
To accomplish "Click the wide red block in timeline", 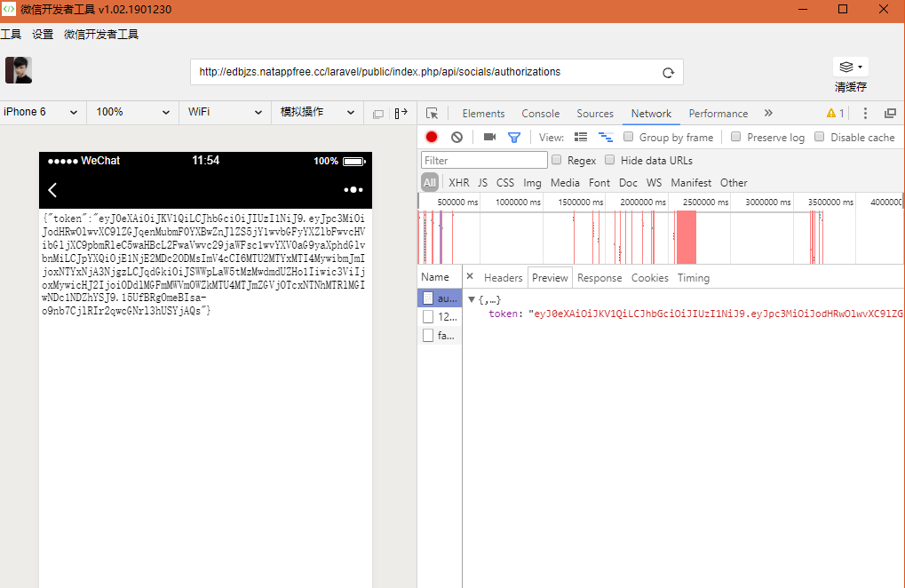I will (687, 237).
